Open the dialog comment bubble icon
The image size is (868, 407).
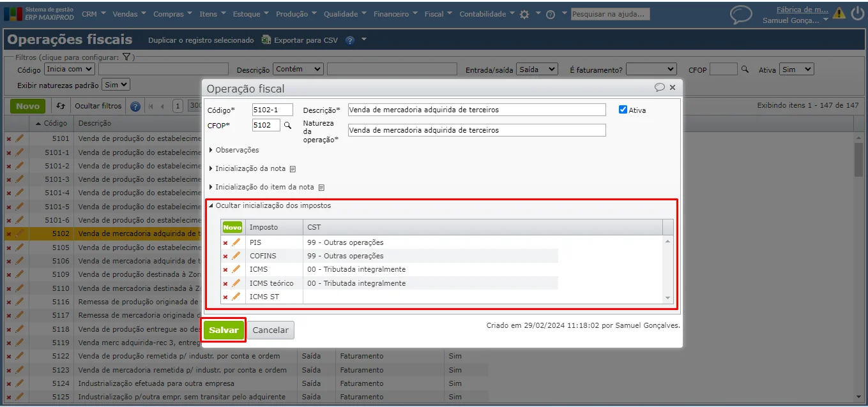point(660,87)
